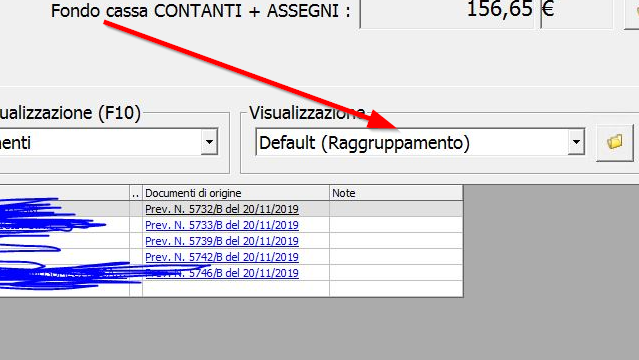Click the € currency field
Viewport: 639px width, 360px height.
coord(577,12)
